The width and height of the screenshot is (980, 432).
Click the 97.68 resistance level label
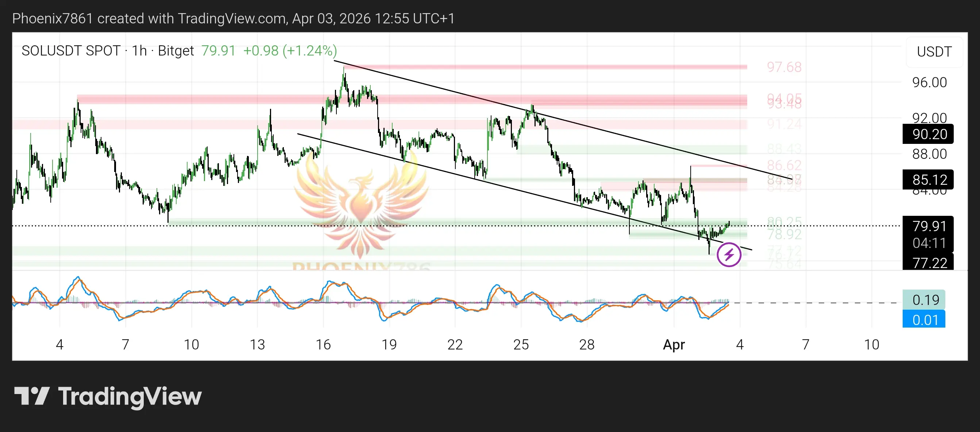[x=784, y=67]
